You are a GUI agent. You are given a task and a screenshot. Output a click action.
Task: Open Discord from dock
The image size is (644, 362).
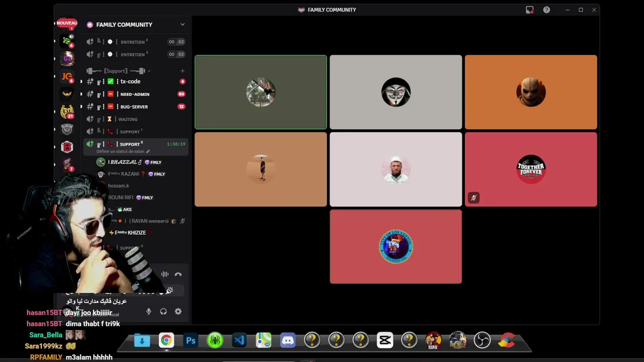click(x=288, y=341)
